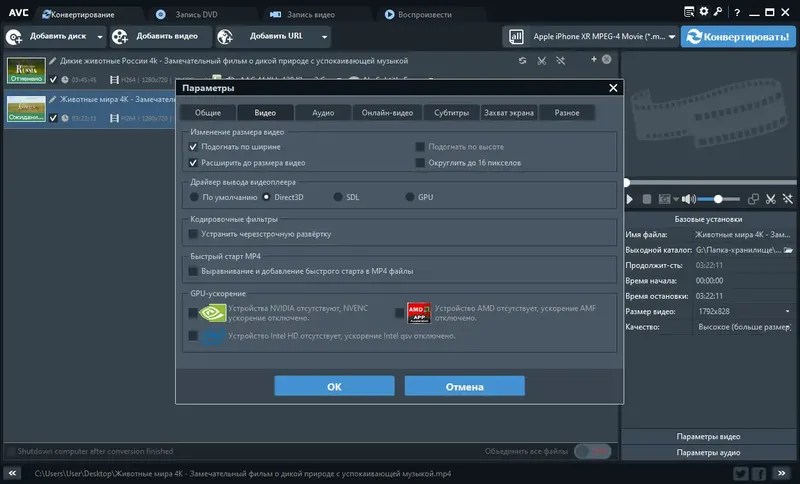This screenshot has height=484, width=800.
Task: Click pencil rename icon for Животные мира video
Action: pyautogui.click(x=53, y=99)
